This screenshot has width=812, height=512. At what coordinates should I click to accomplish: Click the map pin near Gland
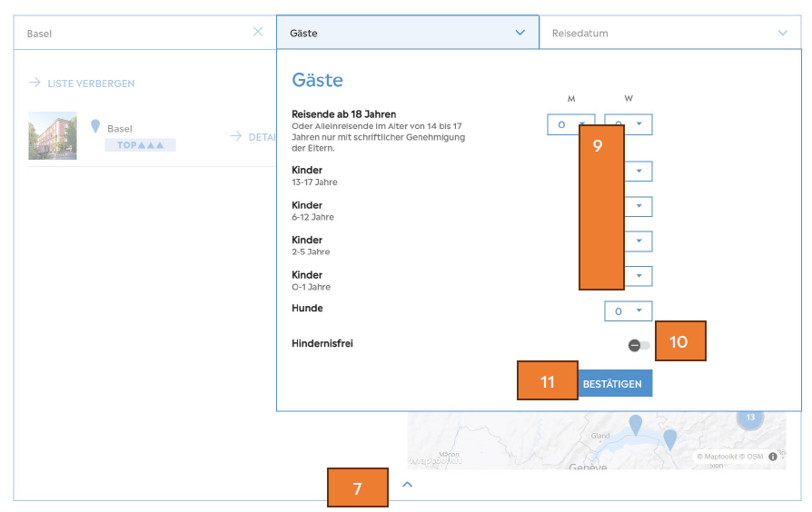click(x=636, y=425)
